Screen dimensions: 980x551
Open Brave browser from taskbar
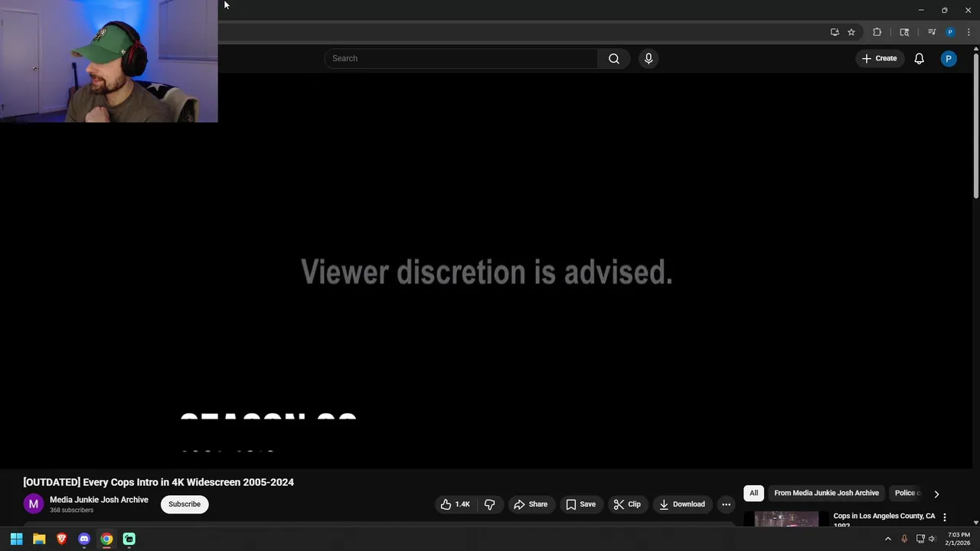61,539
